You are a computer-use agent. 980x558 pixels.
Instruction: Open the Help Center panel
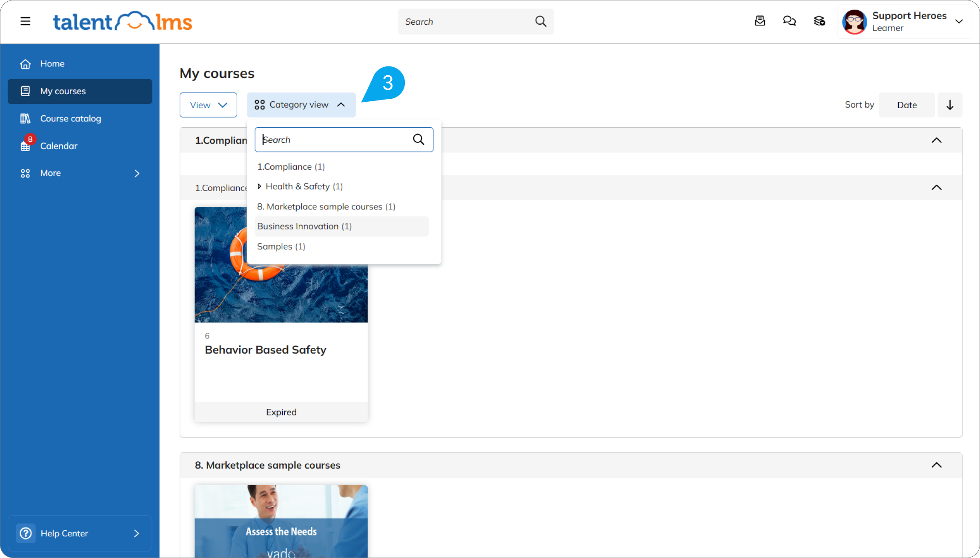pos(80,533)
